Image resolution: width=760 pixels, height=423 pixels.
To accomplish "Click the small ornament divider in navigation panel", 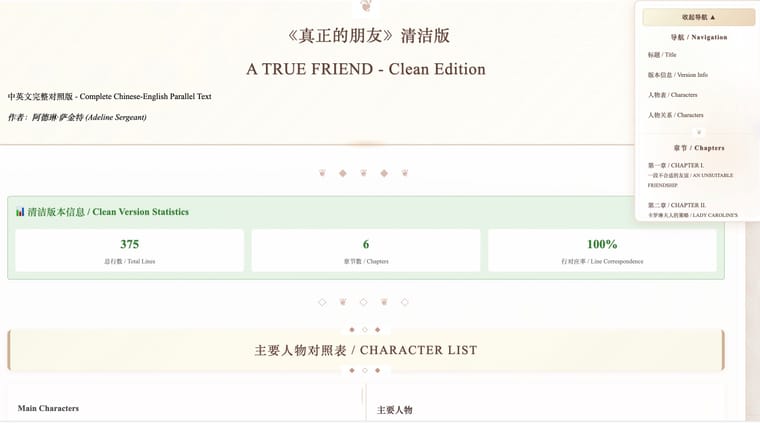I will (698, 132).
